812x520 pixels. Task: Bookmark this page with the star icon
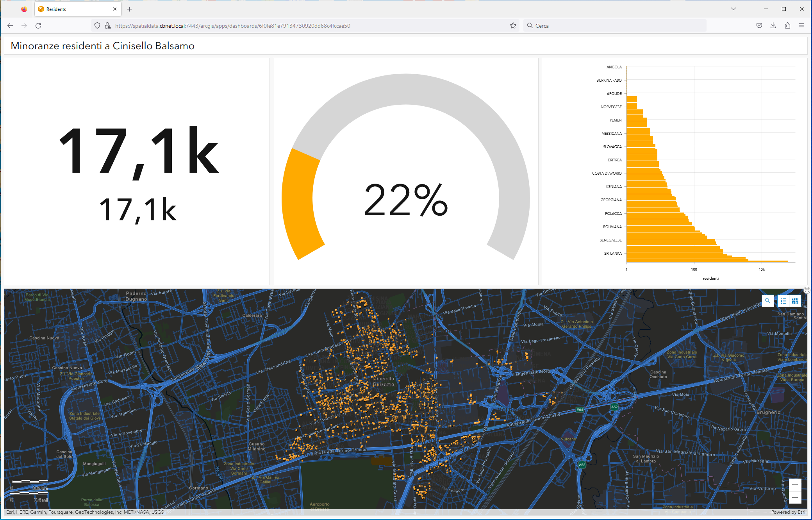[513, 26]
